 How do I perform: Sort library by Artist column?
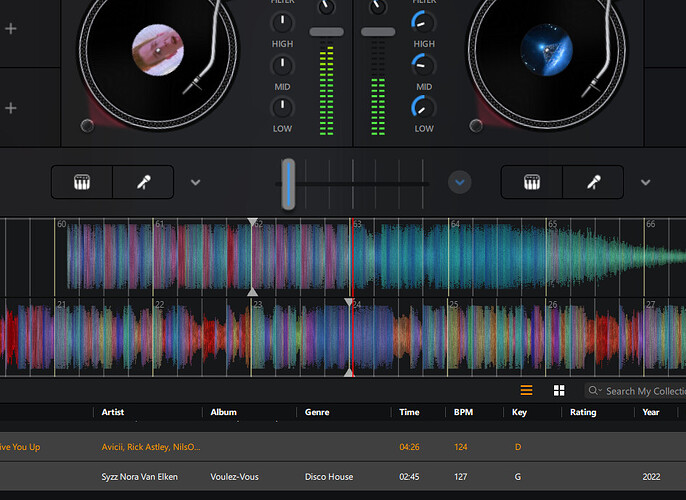pyautogui.click(x=113, y=412)
